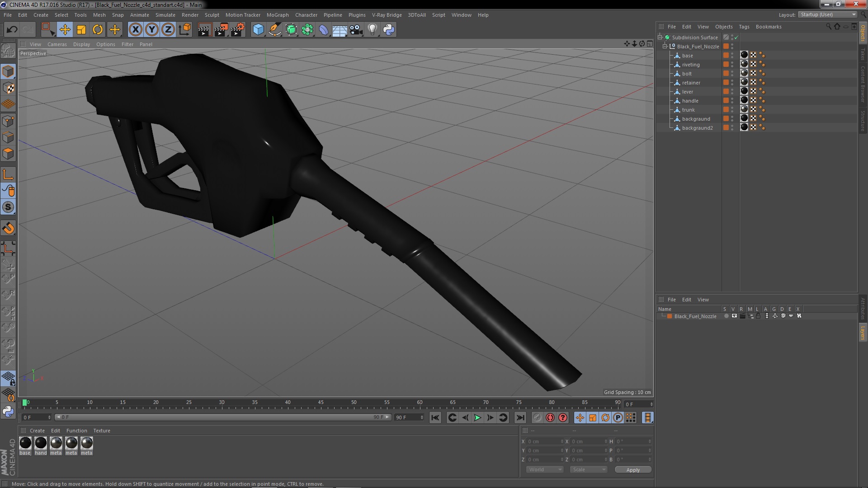868x488 pixels.
Task: Switch to Texture mode in left palette
Action: pyautogui.click(x=8, y=88)
